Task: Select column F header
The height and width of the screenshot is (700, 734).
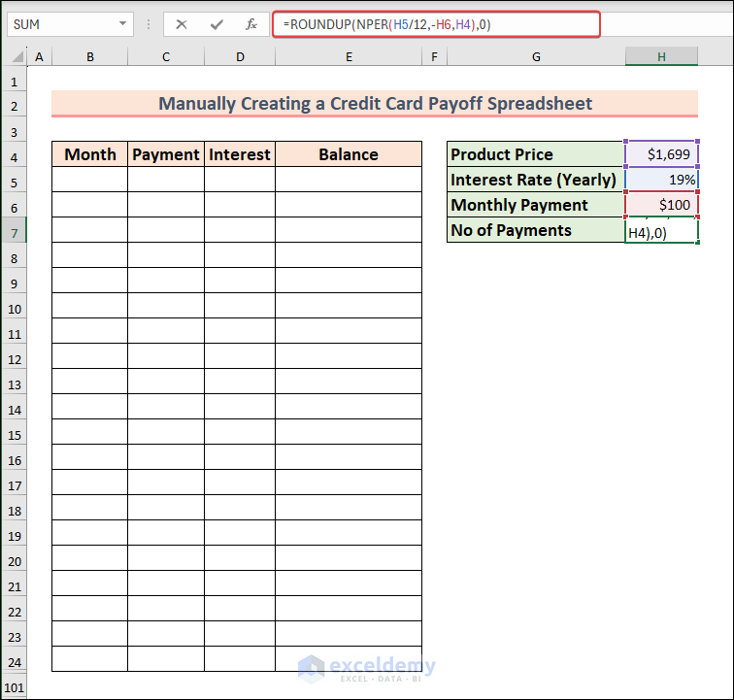Action: [434, 57]
